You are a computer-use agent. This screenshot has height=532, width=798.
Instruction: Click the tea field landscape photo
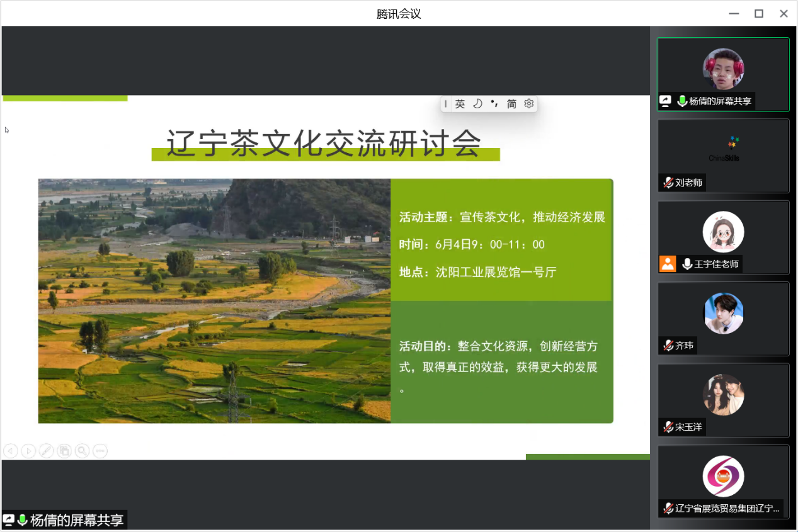(x=214, y=301)
